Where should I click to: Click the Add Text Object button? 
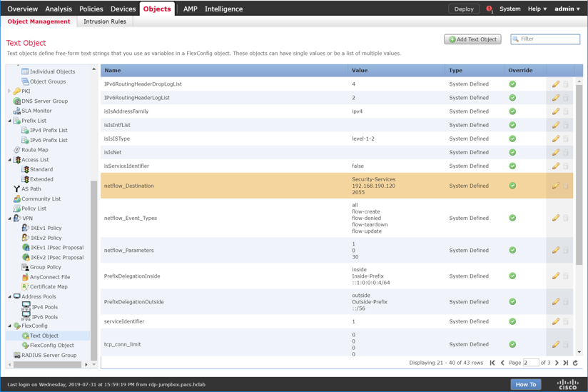472,39
